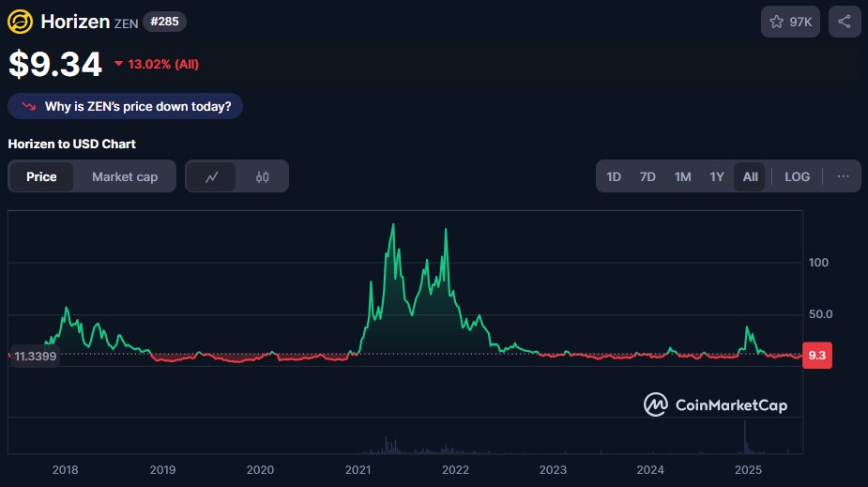
Task: Click the 2022 x-axis label
Action: click(x=455, y=470)
